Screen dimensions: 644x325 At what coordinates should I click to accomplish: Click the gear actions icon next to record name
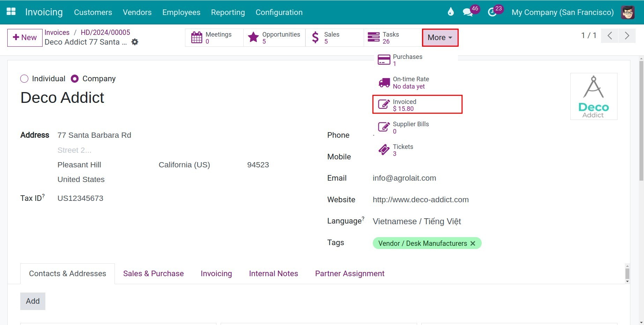(x=135, y=42)
